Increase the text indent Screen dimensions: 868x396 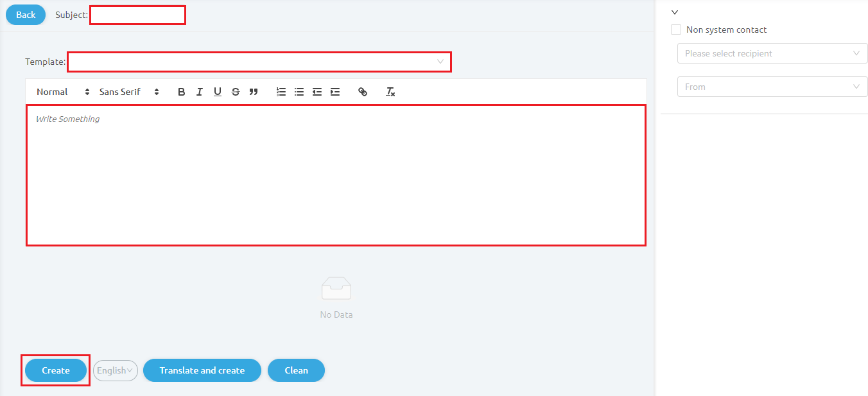(335, 92)
